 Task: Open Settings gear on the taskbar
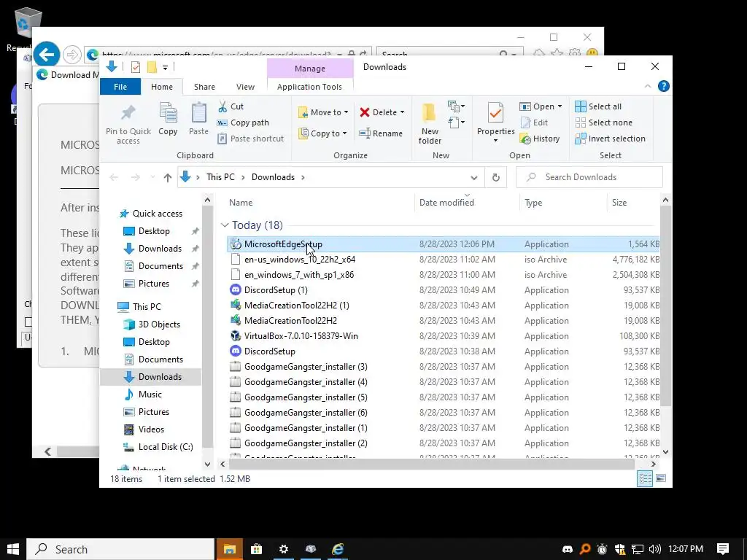click(284, 549)
